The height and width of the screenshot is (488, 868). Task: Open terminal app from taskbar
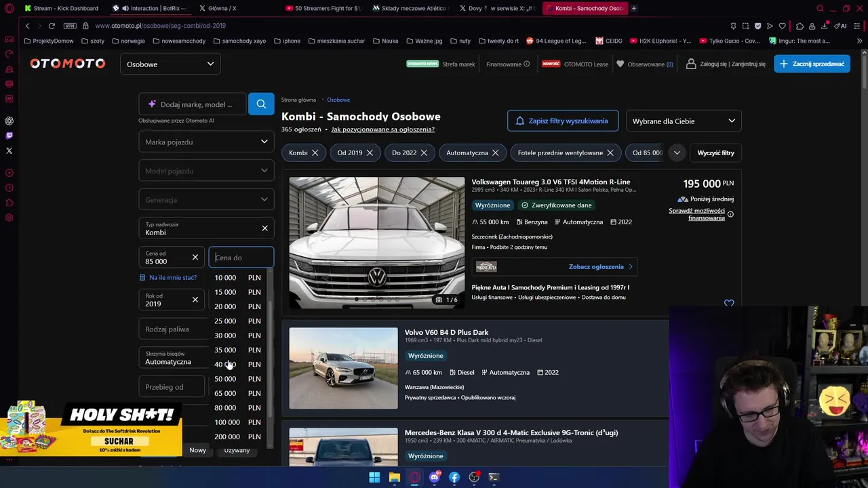[x=494, y=477]
